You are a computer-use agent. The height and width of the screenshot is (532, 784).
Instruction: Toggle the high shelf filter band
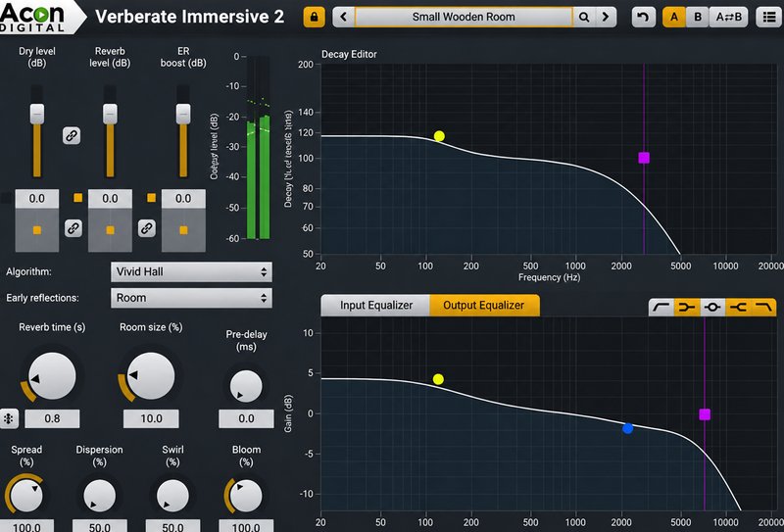click(x=738, y=307)
